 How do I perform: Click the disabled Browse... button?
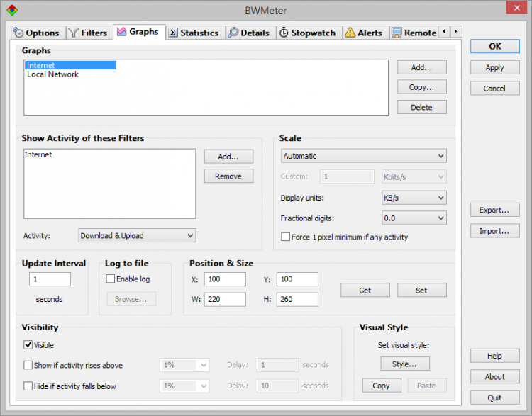pyautogui.click(x=131, y=299)
